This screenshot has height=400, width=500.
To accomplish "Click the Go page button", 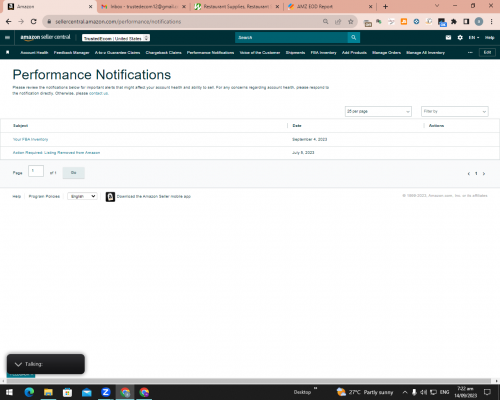I will [x=74, y=173].
